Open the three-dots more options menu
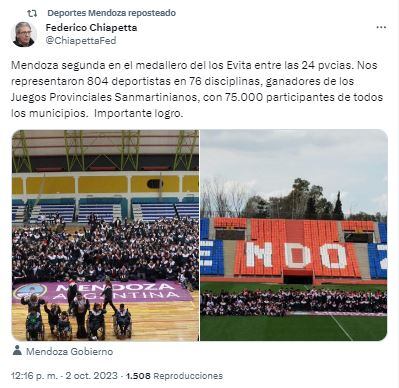The height and width of the screenshot is (388, 399). pos(381,27)
